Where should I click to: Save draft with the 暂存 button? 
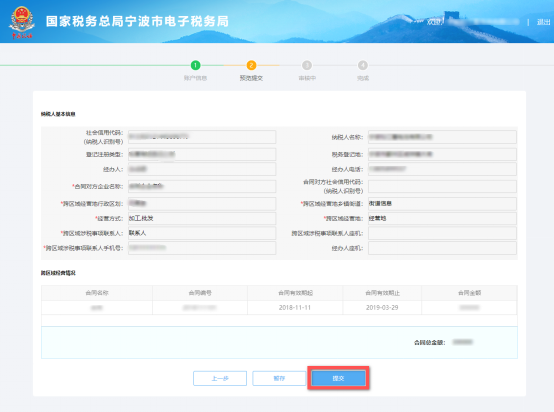(279, 378)
